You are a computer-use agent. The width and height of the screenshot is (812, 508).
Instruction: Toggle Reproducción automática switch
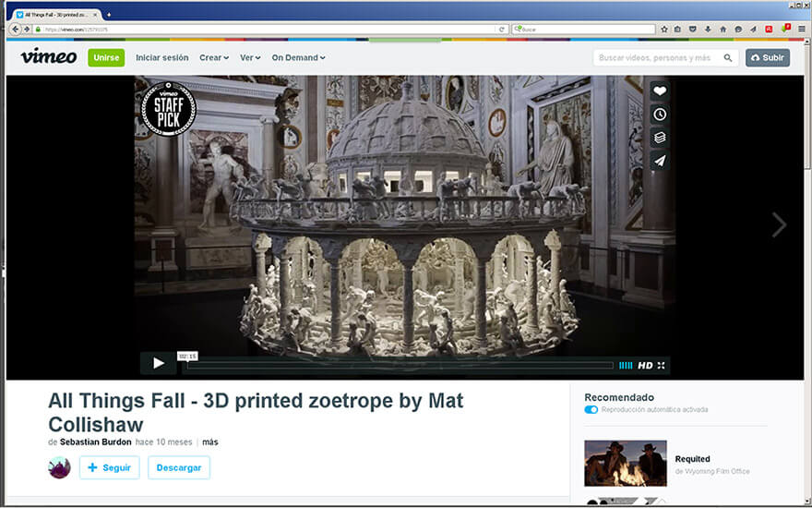click(591, 409)
